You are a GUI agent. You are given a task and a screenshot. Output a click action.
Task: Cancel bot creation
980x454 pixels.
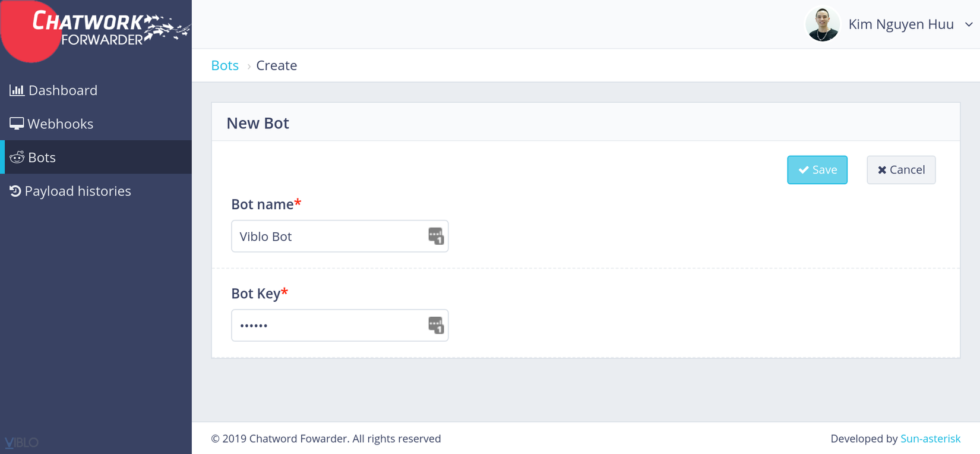tap(900, 170)
